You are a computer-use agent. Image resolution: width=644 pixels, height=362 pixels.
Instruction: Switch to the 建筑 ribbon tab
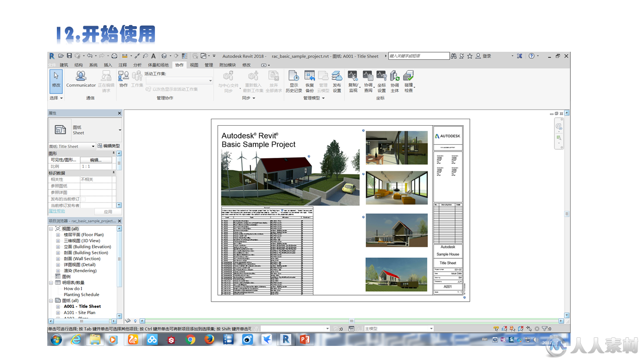pos(64,65)
